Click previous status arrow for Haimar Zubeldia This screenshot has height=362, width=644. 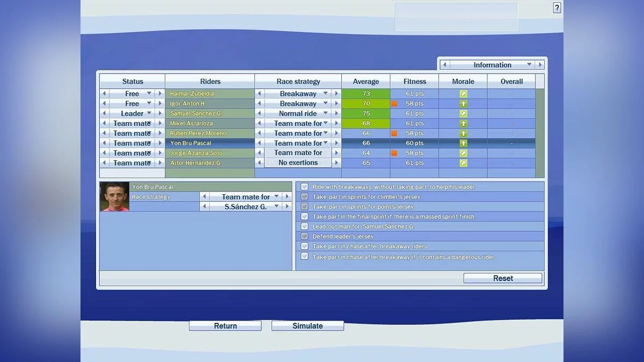[x=104, y=94]
